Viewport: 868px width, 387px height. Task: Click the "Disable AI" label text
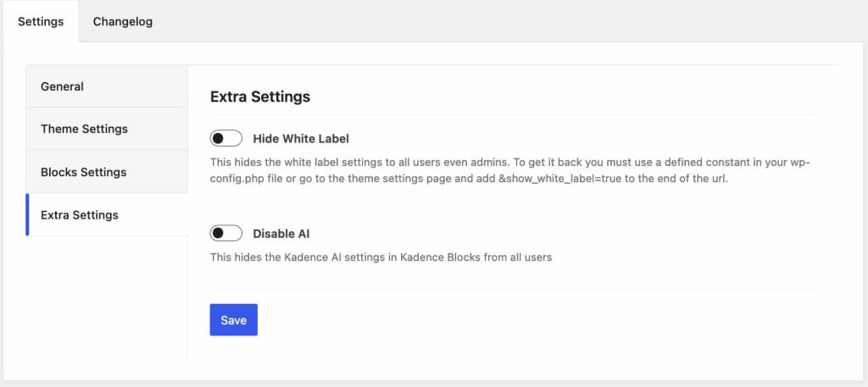pyautogui.click(x=281, y=234)
